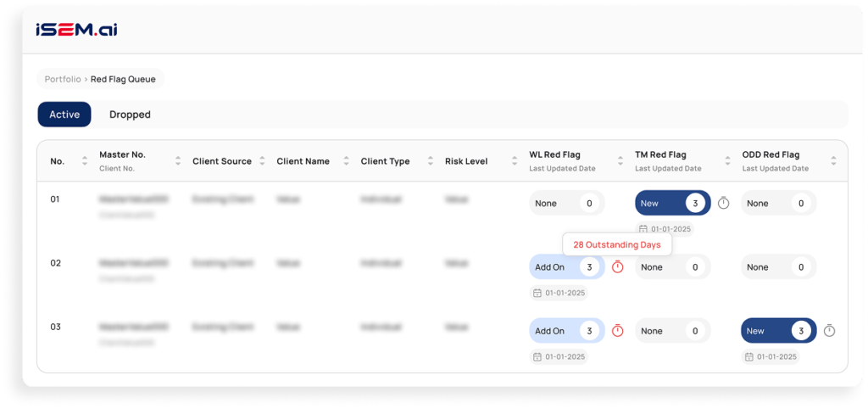
Task: Switch to the Dropped tab
Action: click(x=130, y=115)
